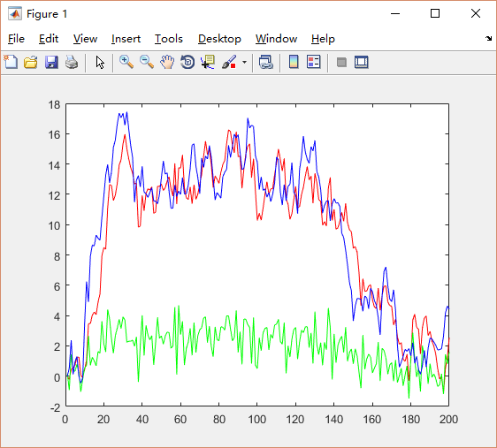The image size is (497, 448).
Task: Enable the Data Cursor tool
Action: (x=208, y=62)
